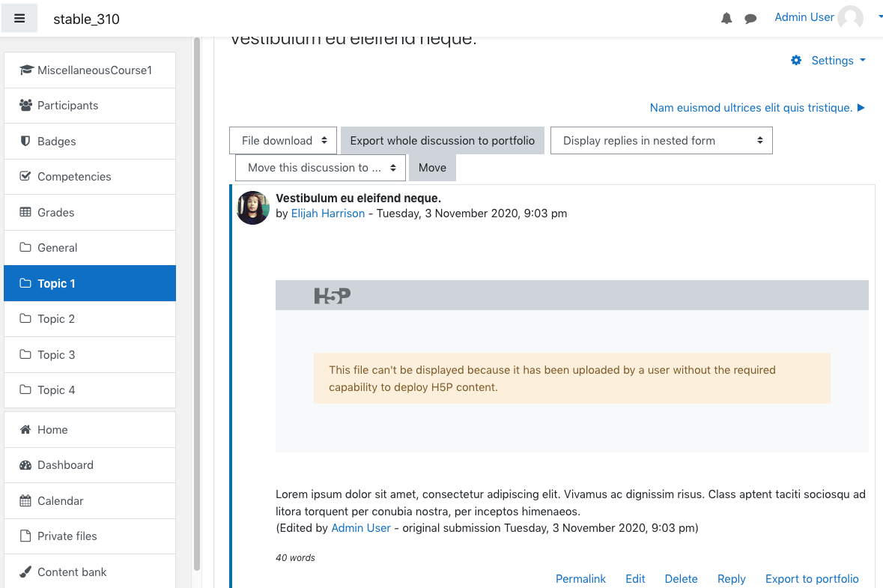Viewport: 883px width, 588px height.
Task: Jump to Topic 2 section
Action: point(90,318)
